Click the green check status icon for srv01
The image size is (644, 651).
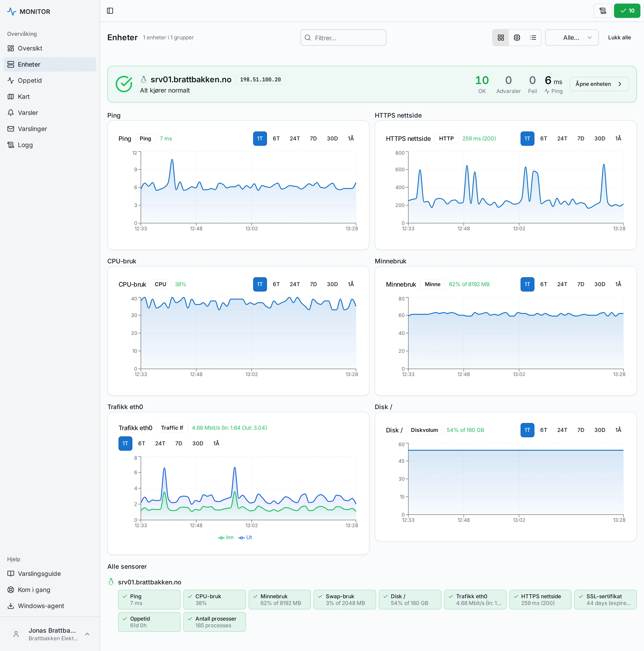[x=124, y=84]
